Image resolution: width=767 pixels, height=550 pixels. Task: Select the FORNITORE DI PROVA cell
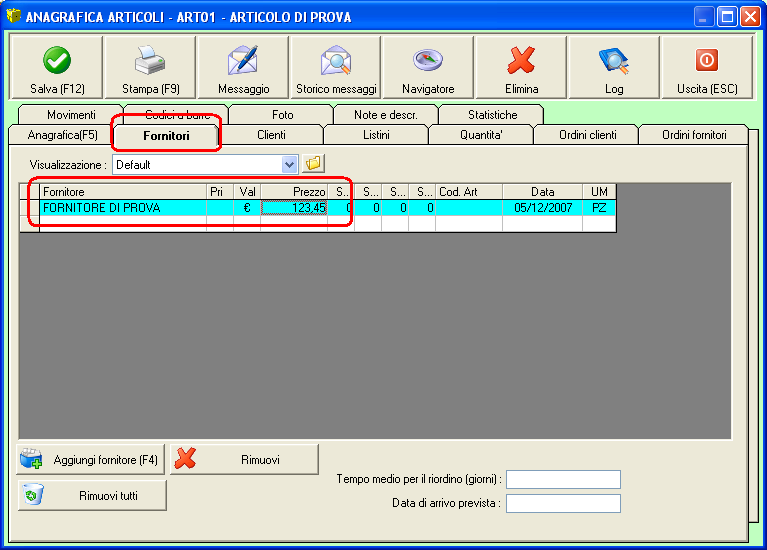pos(123,207)
